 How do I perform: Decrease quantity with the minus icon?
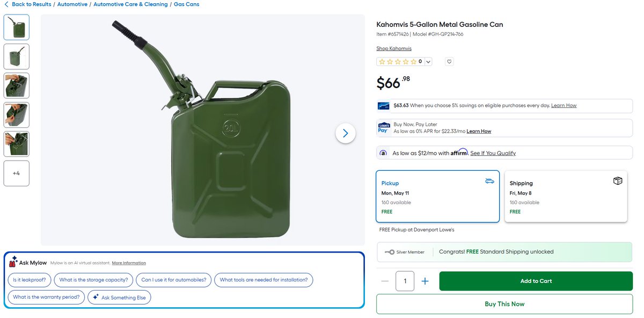pyautogui.click(x=385, y=281)
